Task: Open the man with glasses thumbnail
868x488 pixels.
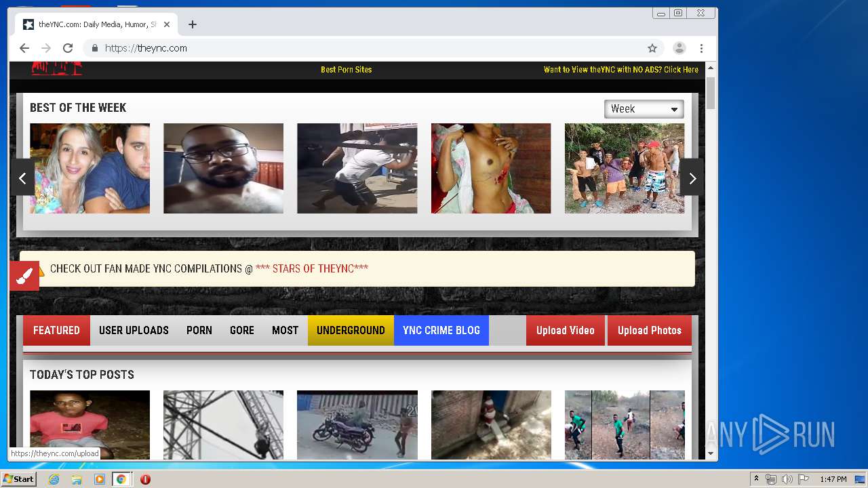Action: coord(223,168)
